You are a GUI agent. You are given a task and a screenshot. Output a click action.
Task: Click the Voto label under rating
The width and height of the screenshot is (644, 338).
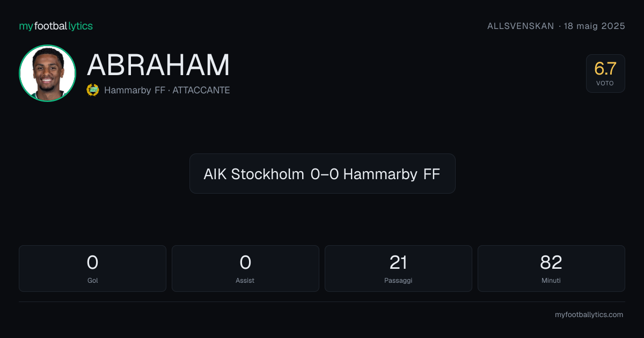605,83
